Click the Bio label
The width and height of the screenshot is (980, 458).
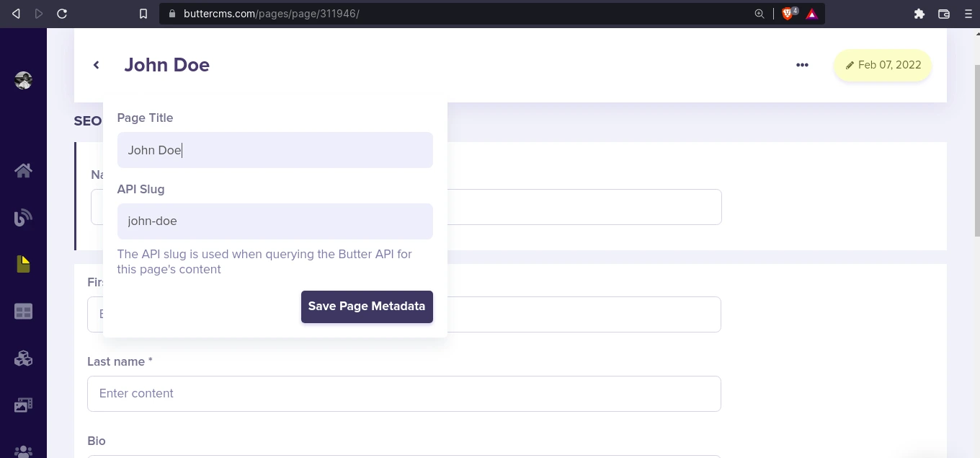[x=97, y=441]
